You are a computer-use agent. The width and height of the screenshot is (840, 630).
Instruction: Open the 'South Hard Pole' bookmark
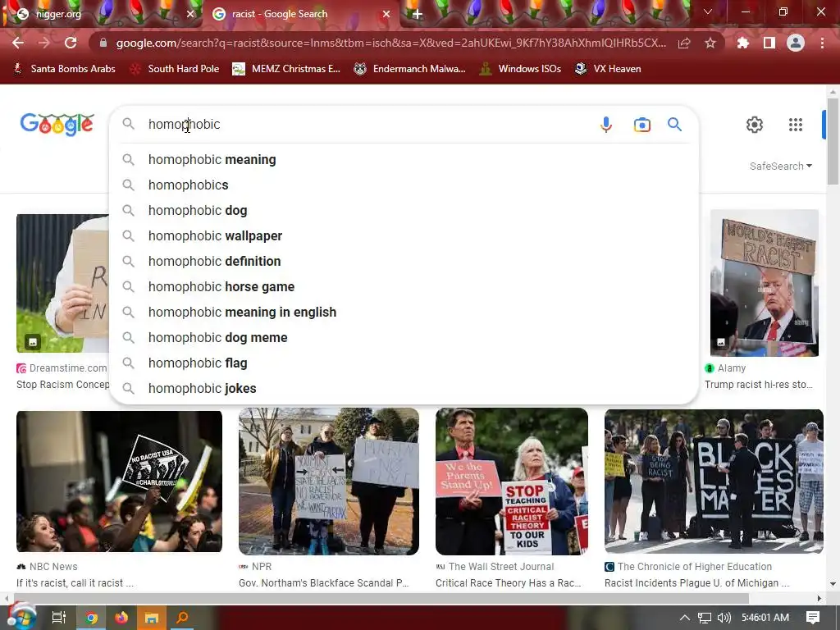tap(176, 69)
